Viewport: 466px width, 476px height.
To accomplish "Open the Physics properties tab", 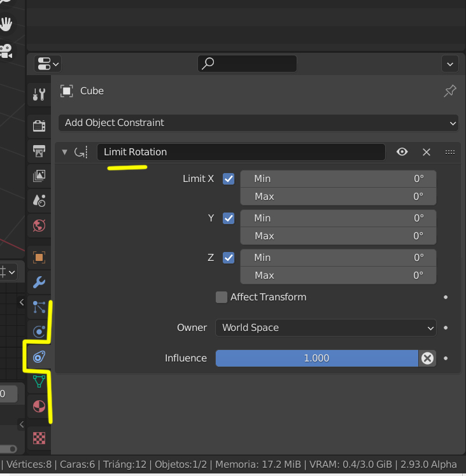I will (39, 332).
